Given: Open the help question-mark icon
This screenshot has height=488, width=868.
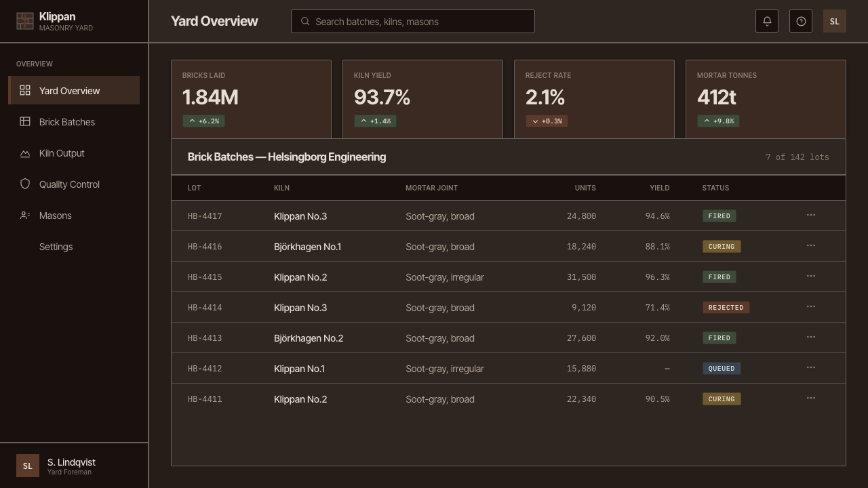Looking at the screenshot, I should click(x=801, y=21).
